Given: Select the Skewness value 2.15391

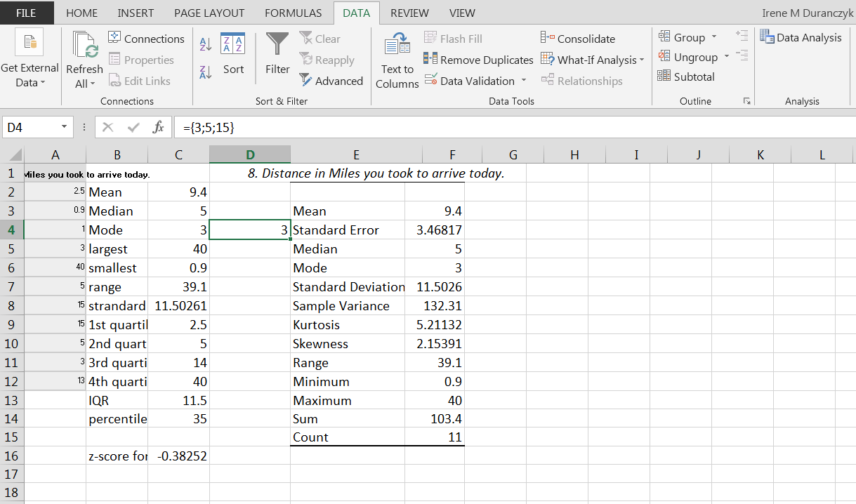Looking at the screenshot, I should 435,344.
